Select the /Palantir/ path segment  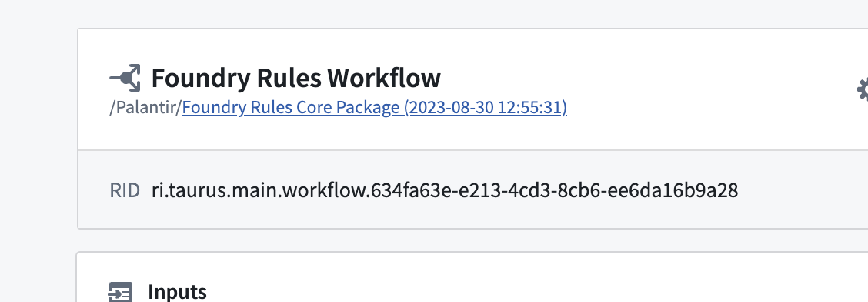[145, 107]
